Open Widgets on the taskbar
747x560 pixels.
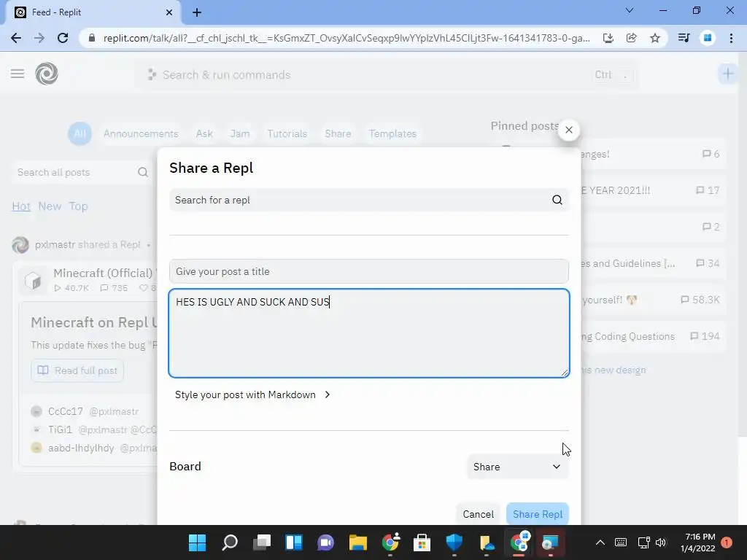(293, 542)
